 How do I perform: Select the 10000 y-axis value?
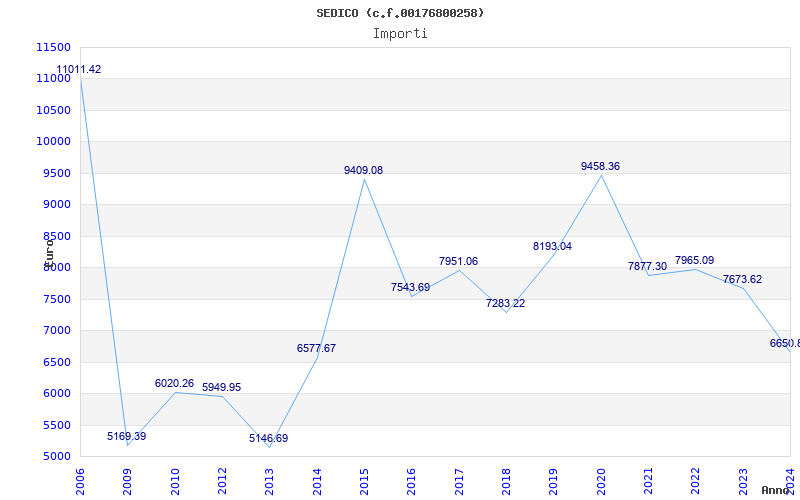pos(54,141)
